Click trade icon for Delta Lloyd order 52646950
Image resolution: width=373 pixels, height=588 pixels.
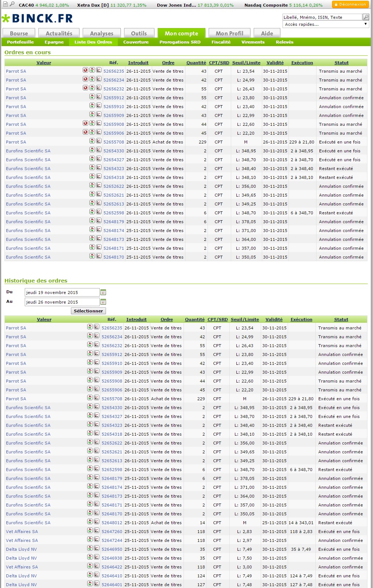click(x=90, y=548)
